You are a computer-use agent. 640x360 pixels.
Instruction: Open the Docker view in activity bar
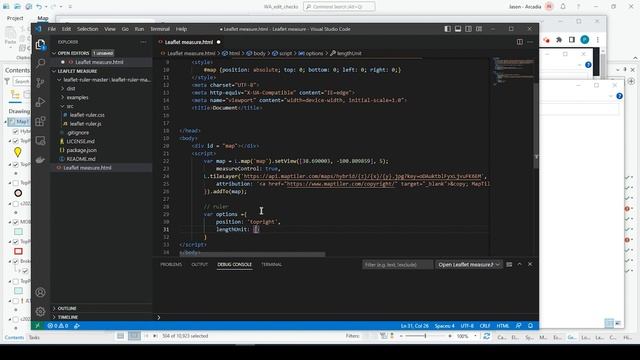40,160
